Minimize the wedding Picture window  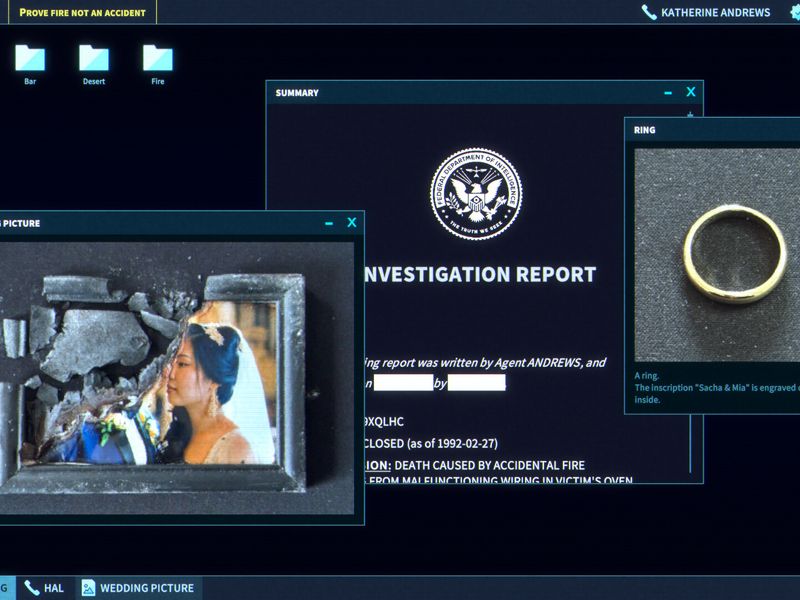pyautogui.click(x=329, y=223)
